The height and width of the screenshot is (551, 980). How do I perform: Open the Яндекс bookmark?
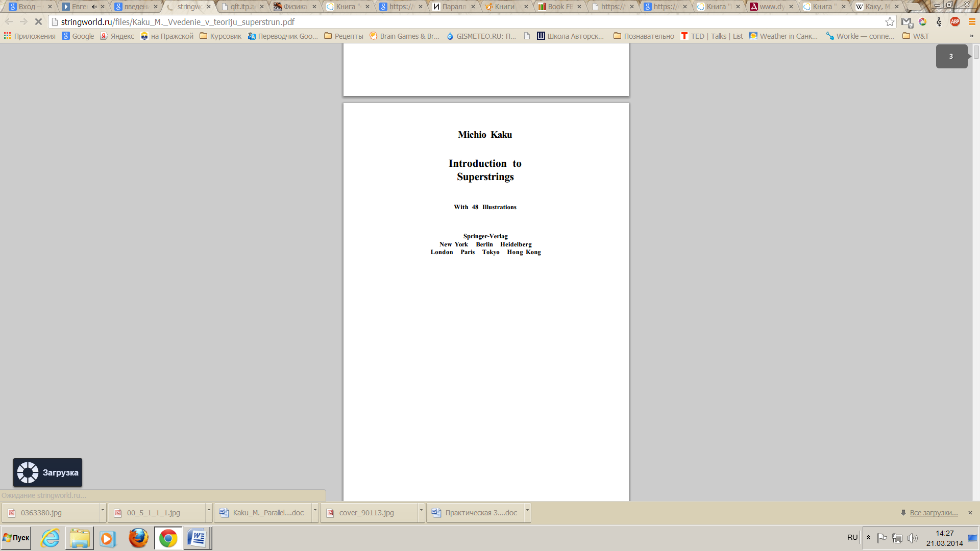(117, 36)
